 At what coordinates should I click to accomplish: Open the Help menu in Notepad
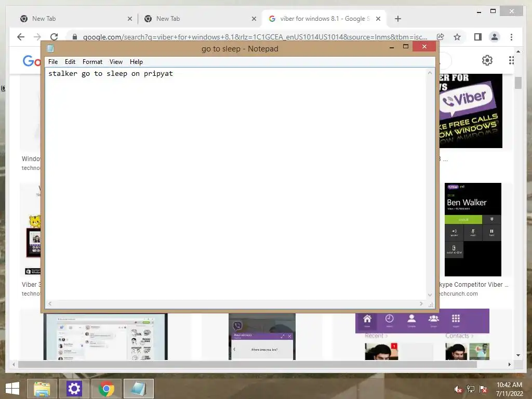coord(136,62)
